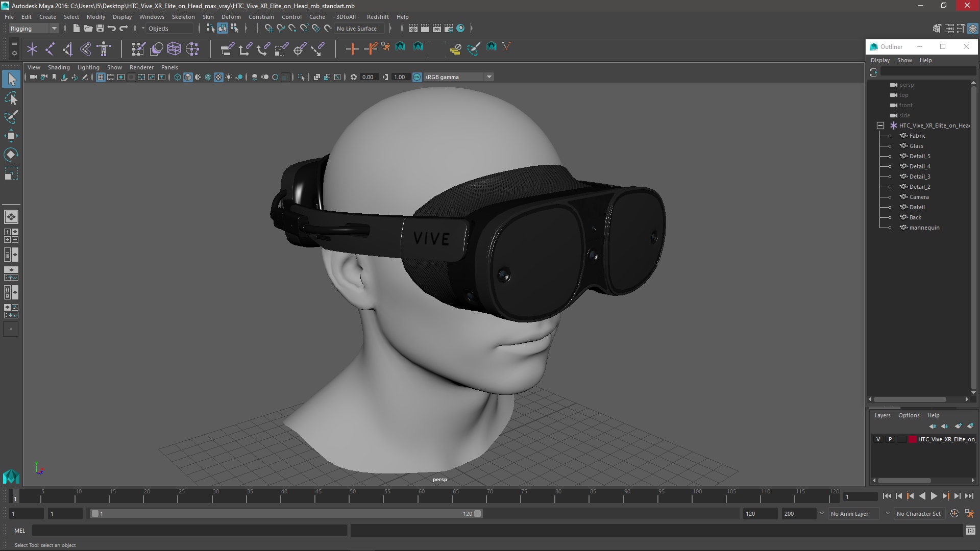Open the Rigging menu set dropdown
The width and height of the screenshot is (980, 551).
pos(34,29)
